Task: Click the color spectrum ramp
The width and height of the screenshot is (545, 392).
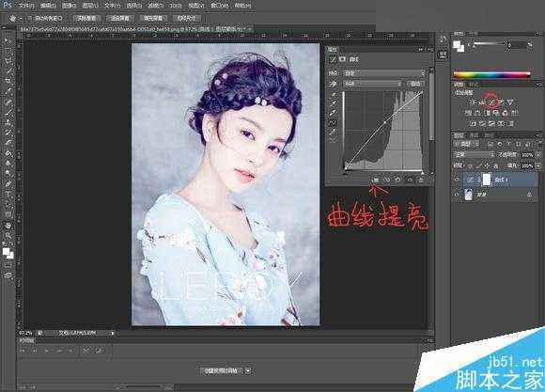Action: coord(491,74)
